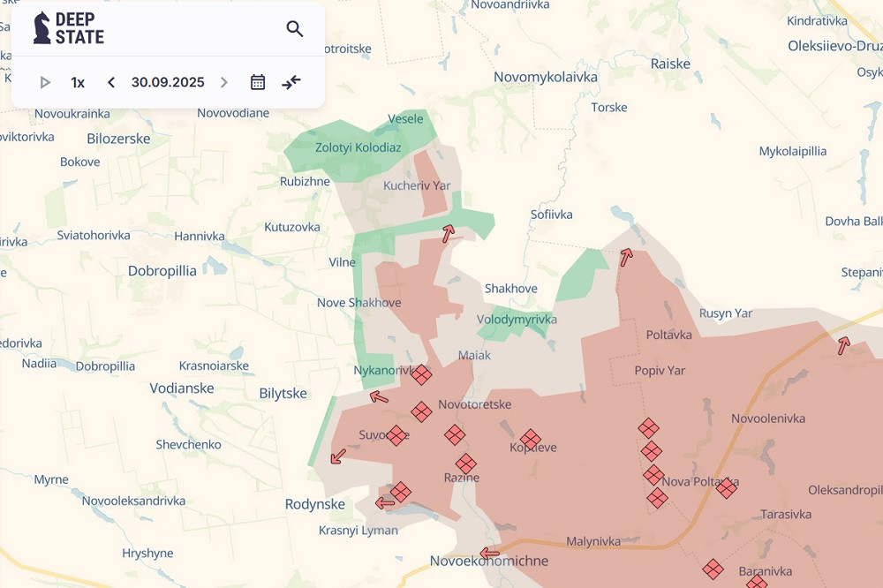Open the search tool
The image size is (883, 588).
(x=295, y=29)
